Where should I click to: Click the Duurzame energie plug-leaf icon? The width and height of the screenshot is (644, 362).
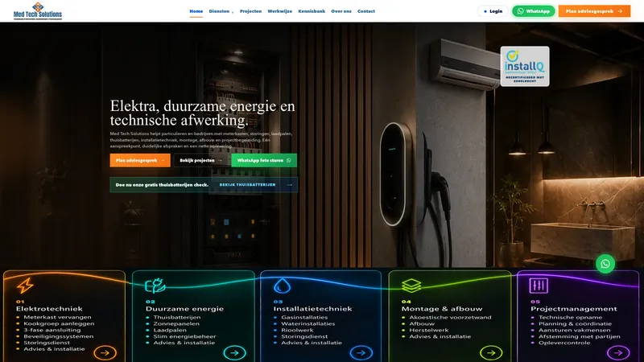click(155, 286)
